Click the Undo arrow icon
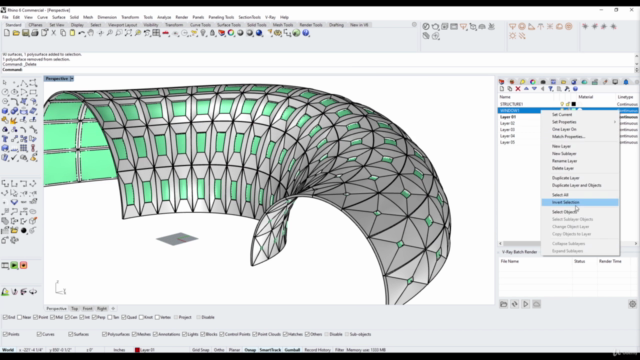The height and width of the screenshot is (360, 640). 82,33
